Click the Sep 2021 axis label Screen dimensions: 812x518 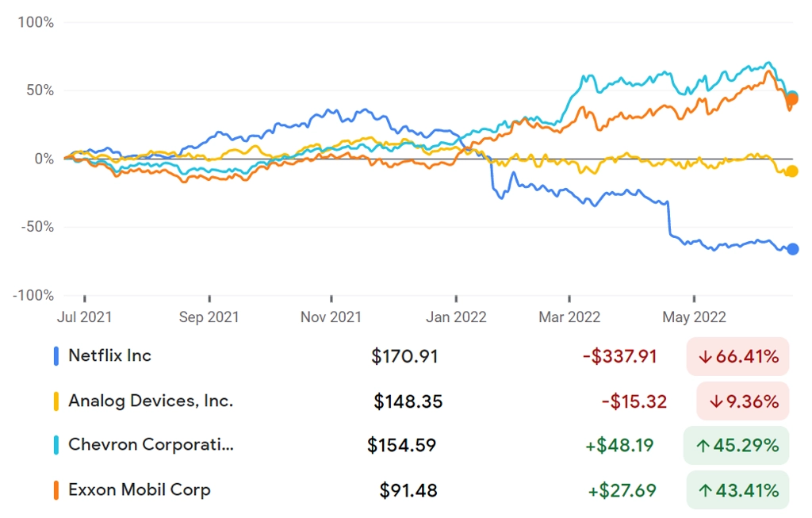coord(209,317)
